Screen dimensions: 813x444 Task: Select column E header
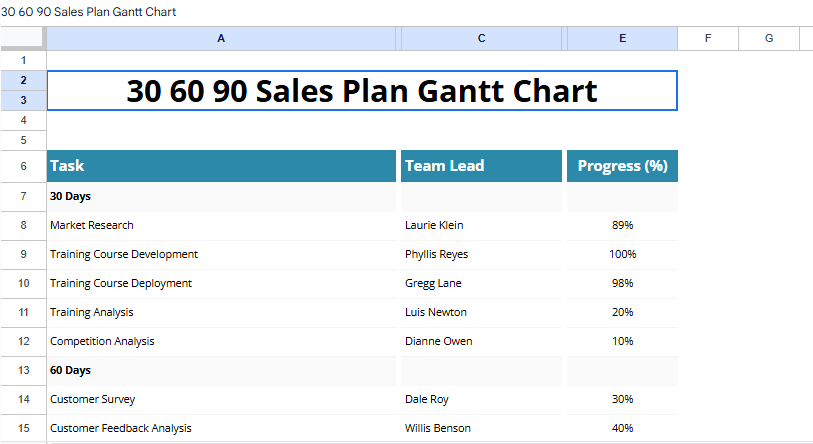pos(622,38)
